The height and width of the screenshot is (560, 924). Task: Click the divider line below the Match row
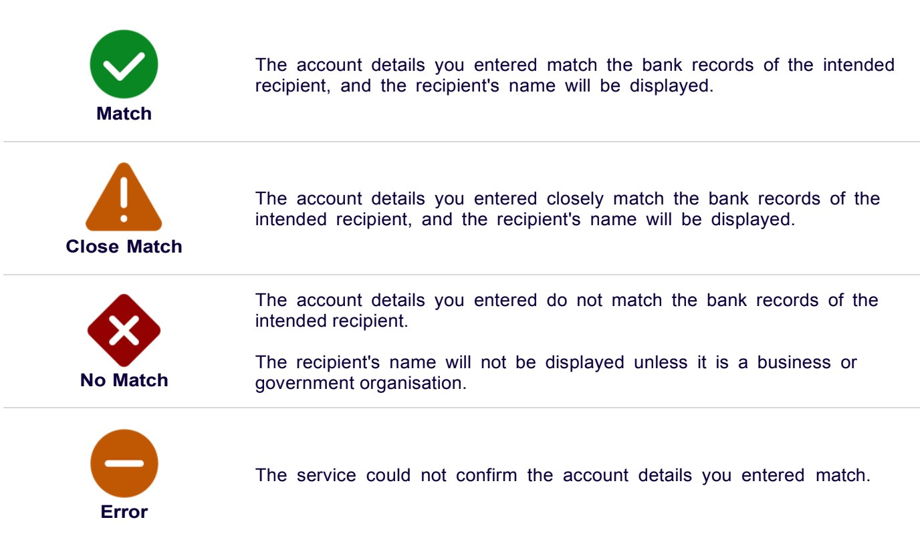pyautogui.click(x=461, y=142)
